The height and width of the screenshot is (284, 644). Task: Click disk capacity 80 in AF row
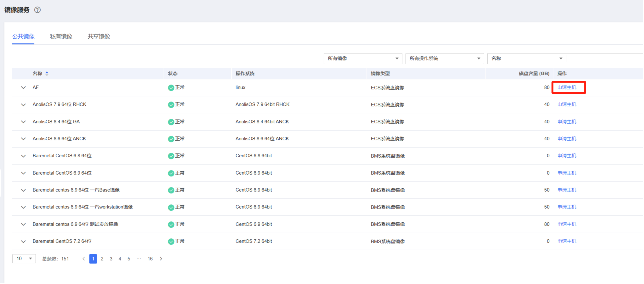click(x=546, y=87)
